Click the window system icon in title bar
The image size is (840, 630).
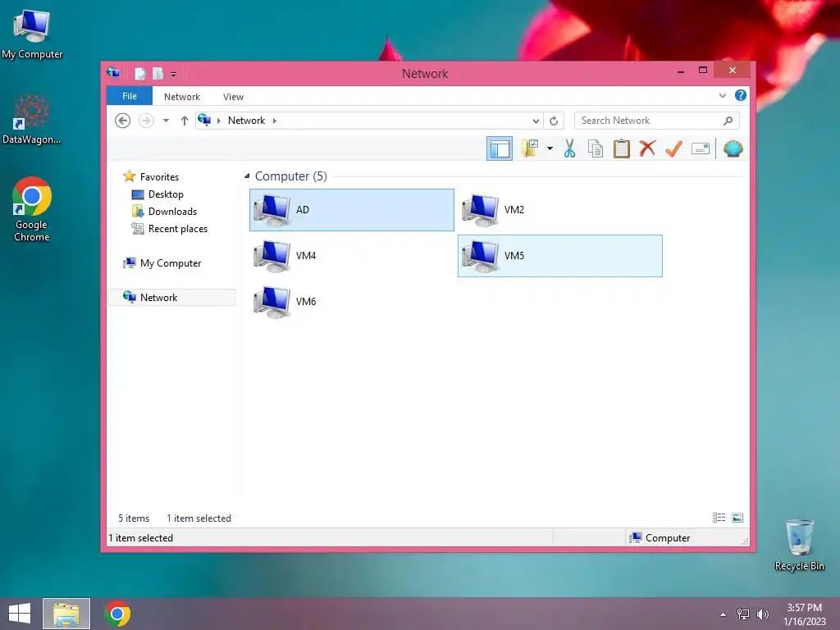pyautogui.click(x=113, y=72)
